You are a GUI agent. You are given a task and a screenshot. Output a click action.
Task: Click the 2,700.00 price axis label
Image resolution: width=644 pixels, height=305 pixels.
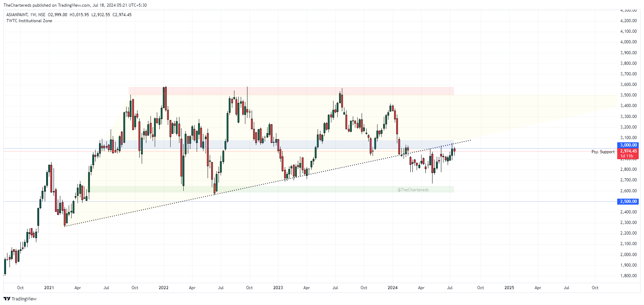point(628,180)
